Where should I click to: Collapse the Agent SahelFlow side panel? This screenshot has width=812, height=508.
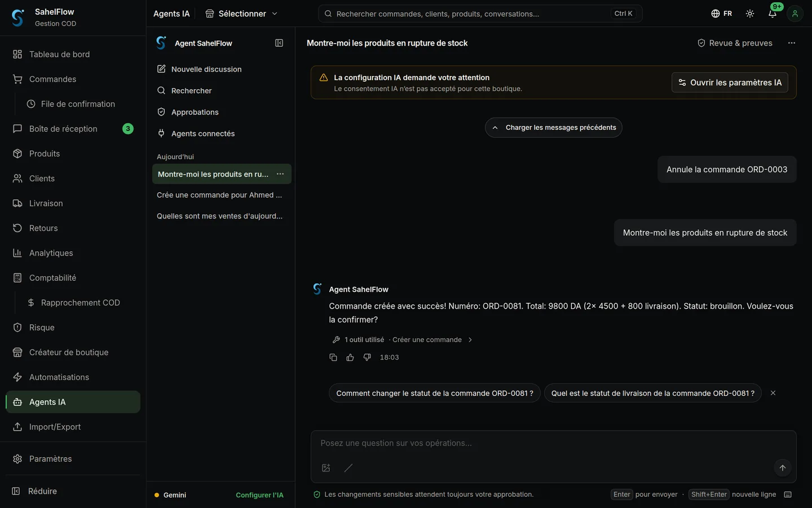(x=279, y=43)
